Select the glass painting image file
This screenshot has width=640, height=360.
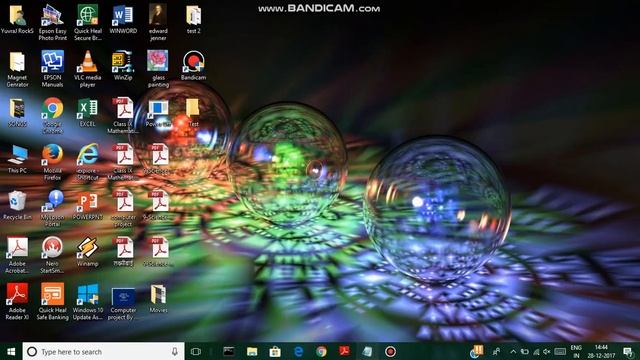coord(158,69)
